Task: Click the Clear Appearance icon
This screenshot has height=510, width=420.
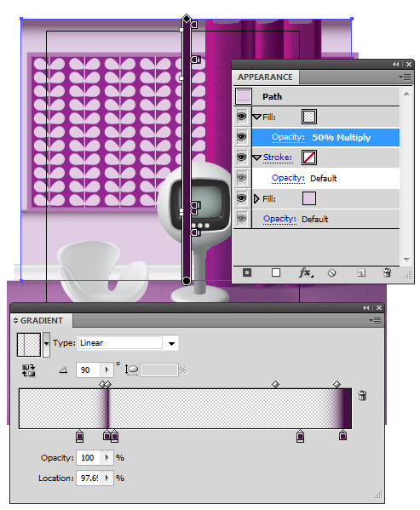Action: click(332, 273)
